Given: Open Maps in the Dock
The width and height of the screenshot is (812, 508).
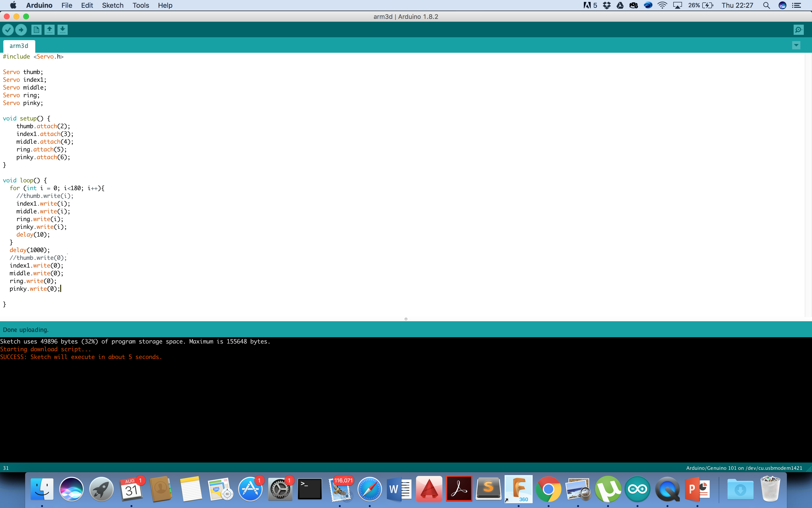Looking at the screenshot, I should pos(220,489).
